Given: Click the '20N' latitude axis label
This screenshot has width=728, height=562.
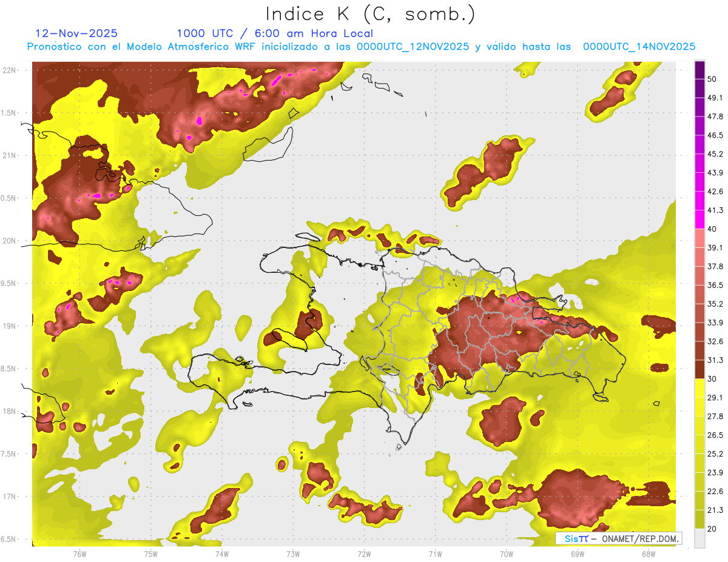Looking at the screenshot, I should coord(10,241).
